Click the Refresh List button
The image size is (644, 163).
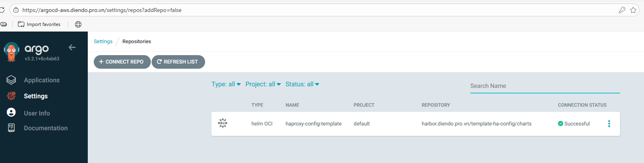pyautogui.click(x=178, y=62)
